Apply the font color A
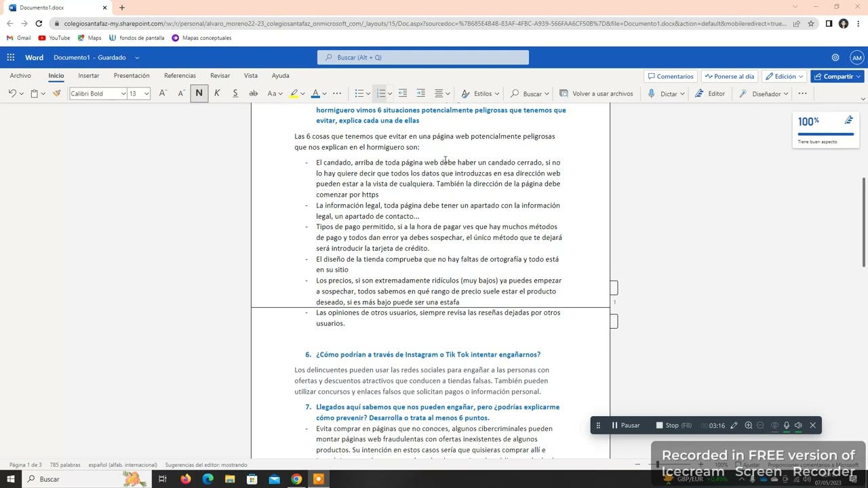Screen dimensions: 868x488 pos(315,94)
